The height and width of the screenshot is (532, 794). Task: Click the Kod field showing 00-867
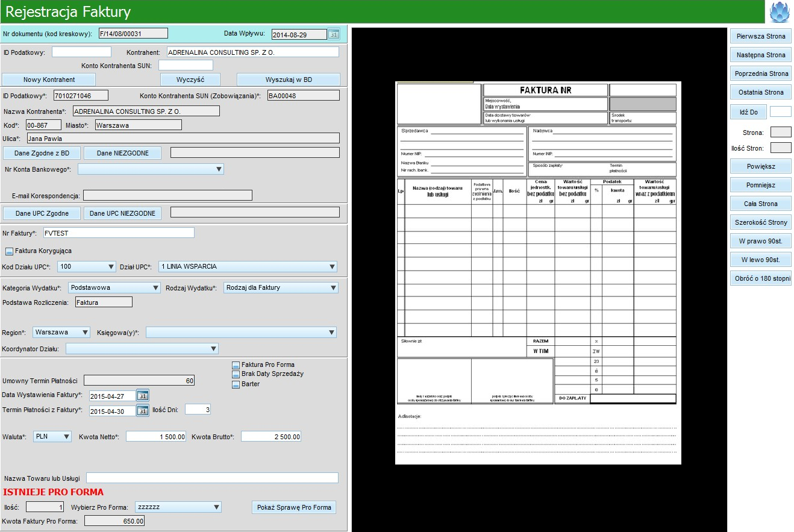[43, 125]
